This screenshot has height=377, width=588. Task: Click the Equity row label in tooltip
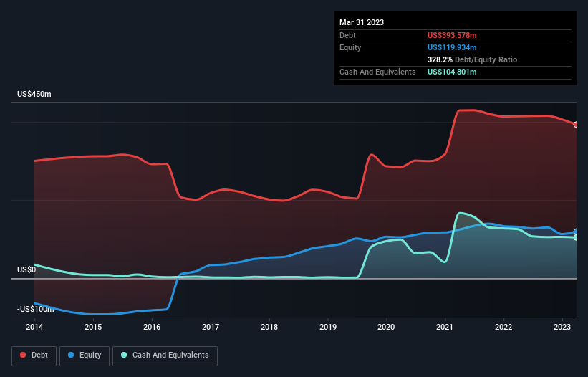350,47
